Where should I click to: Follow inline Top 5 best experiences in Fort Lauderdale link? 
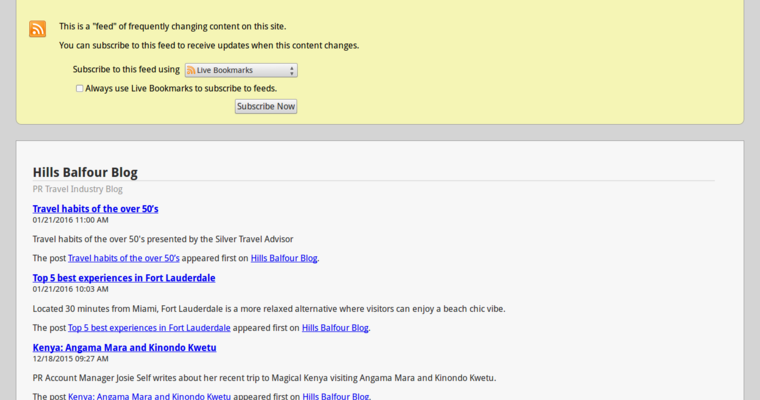149,328
